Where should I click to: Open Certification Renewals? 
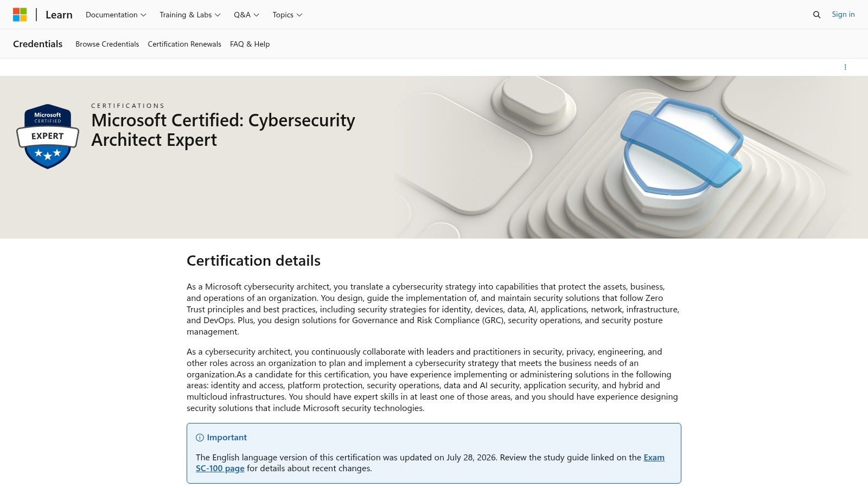pyautogui.click(x=184, y=44)
